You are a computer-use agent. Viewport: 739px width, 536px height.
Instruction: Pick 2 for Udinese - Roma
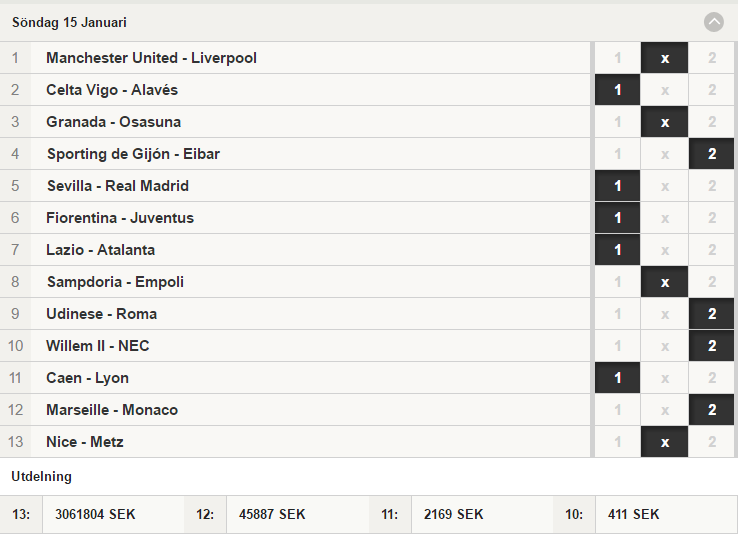pyautogui.click(x=712, y=314)
